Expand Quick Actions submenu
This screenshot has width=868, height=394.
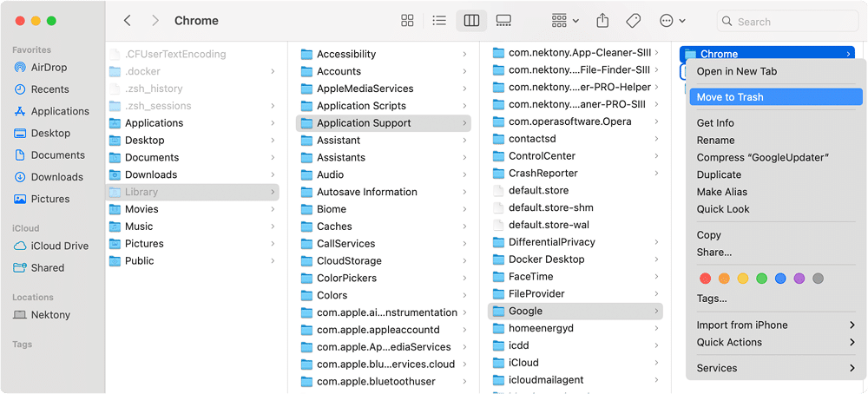[x=775, y=342]
